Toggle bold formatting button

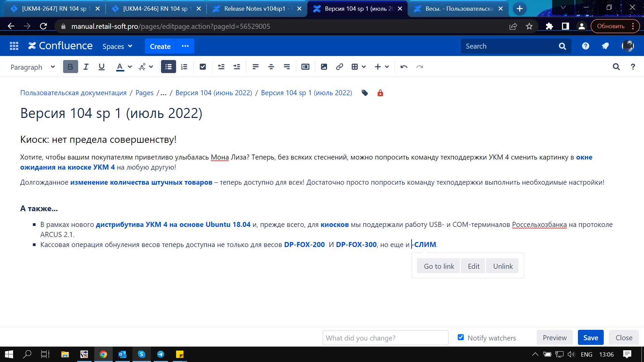(x=70, y=67)
